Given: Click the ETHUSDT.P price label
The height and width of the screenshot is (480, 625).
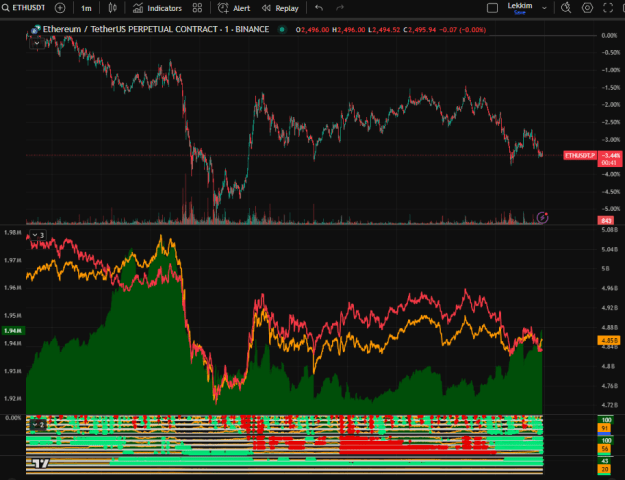Looking at the screenshot, I should [x=580, y=155].
